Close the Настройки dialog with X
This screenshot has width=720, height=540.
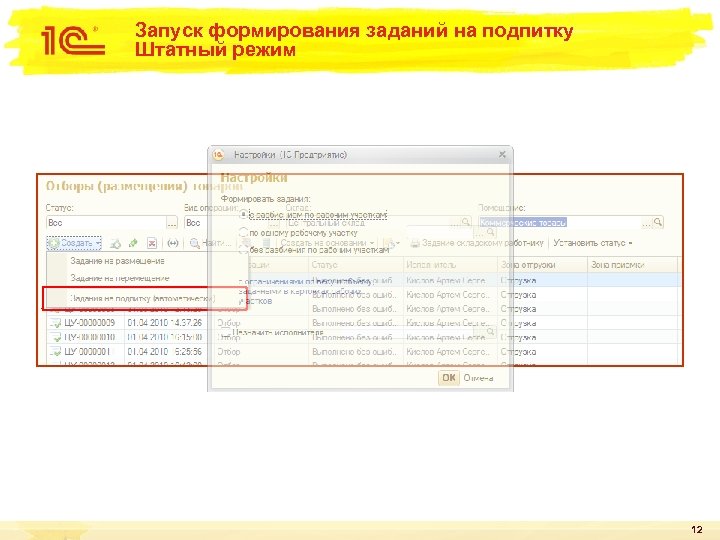(502, 155)
